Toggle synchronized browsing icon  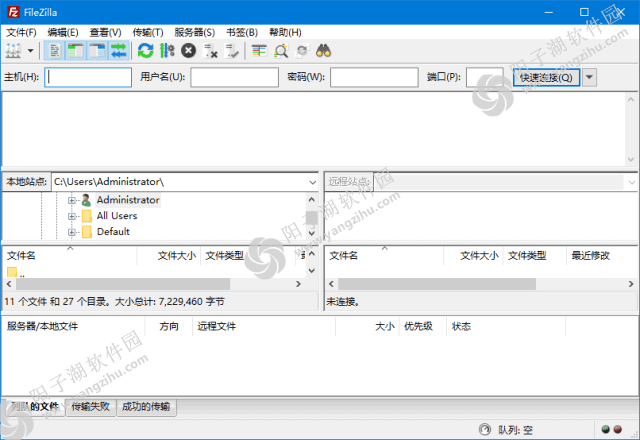[x=302, y=51]
